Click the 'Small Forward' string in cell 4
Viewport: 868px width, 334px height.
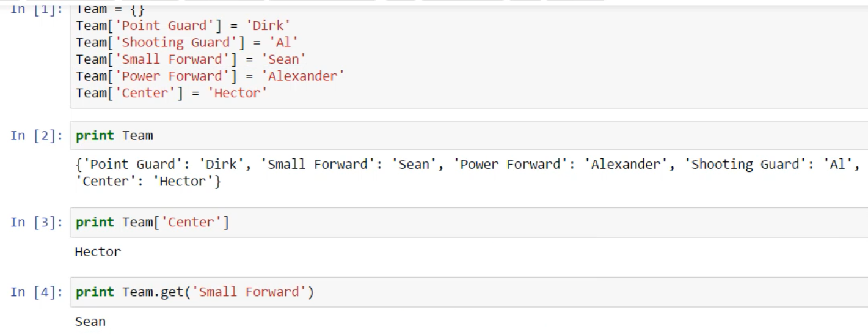[249, 292]
